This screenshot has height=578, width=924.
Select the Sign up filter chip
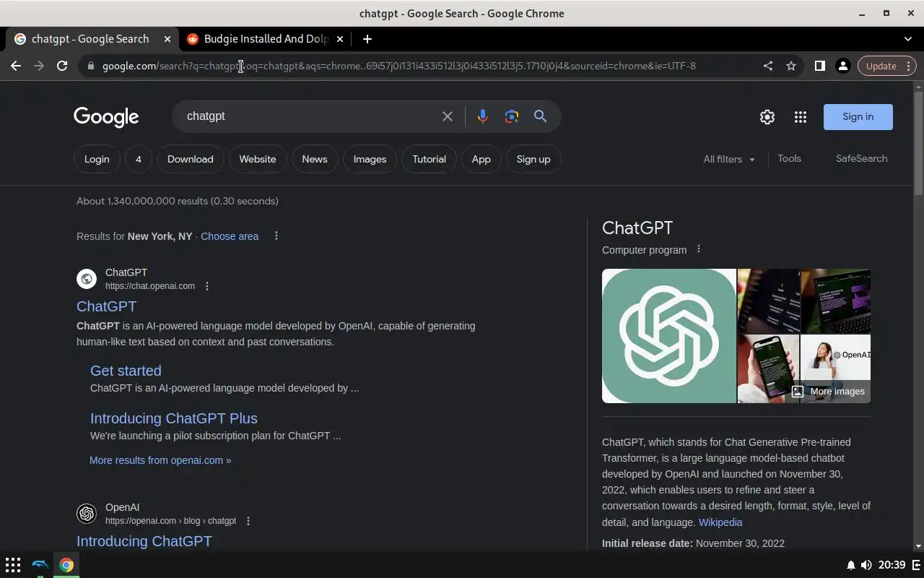point(533,159)
